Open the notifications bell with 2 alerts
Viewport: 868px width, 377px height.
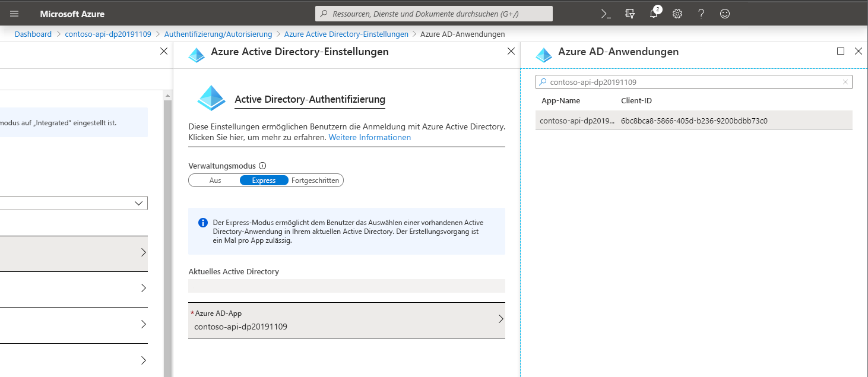coord(653,13)
